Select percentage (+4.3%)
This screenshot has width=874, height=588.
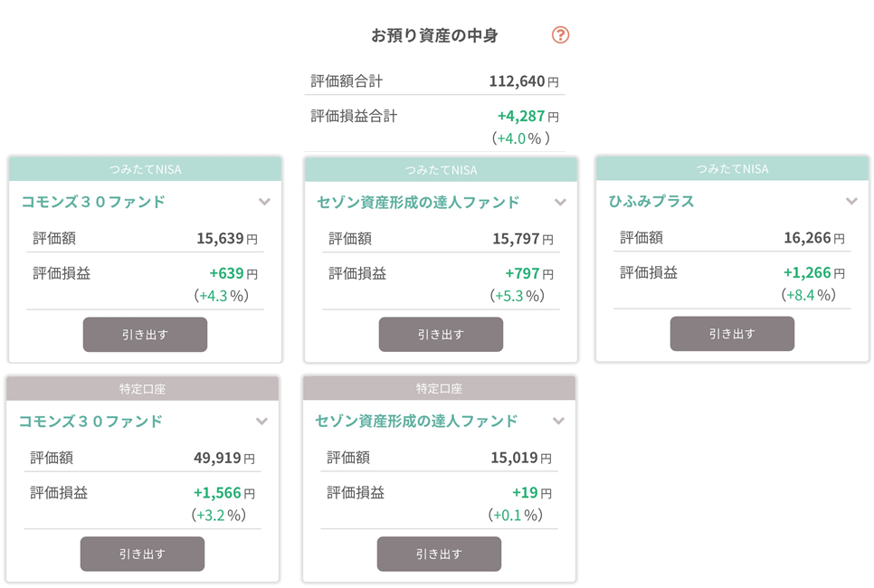click(x=222, y=296)
